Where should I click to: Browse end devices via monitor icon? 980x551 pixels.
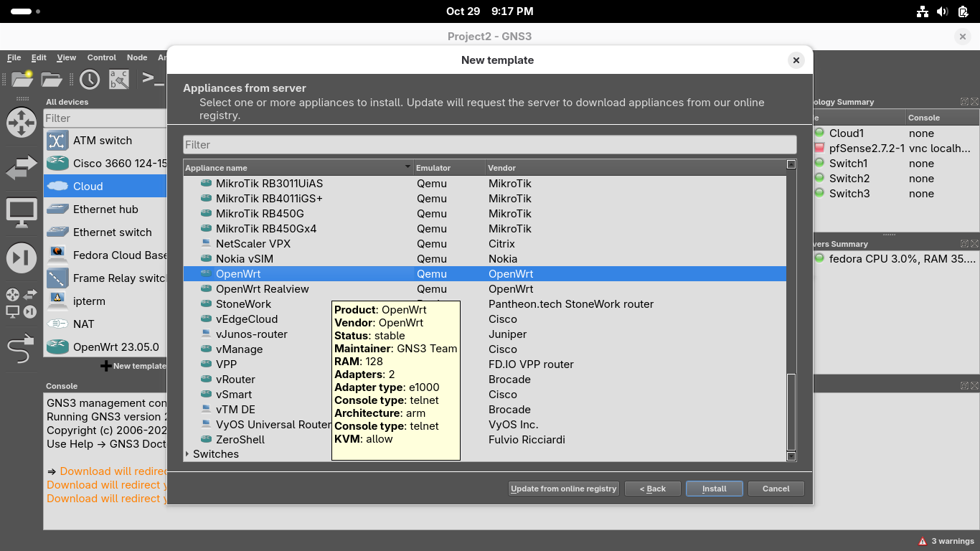22,213
